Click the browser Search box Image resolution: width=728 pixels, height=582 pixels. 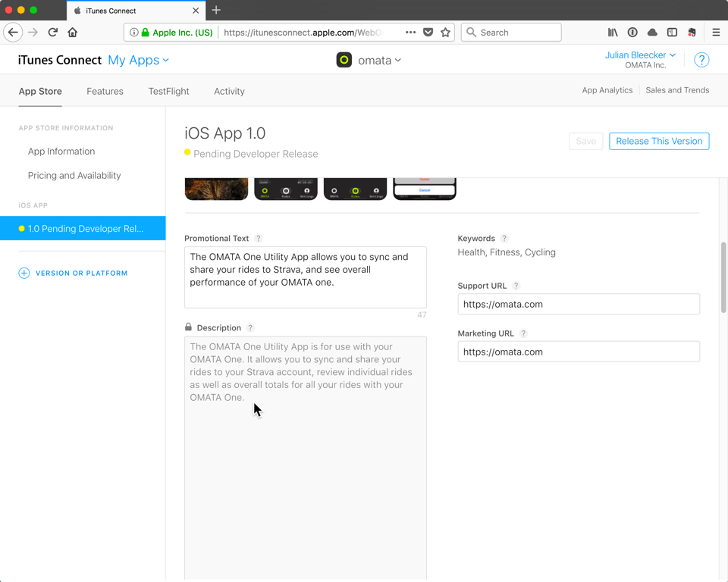(x=511, y=33)
